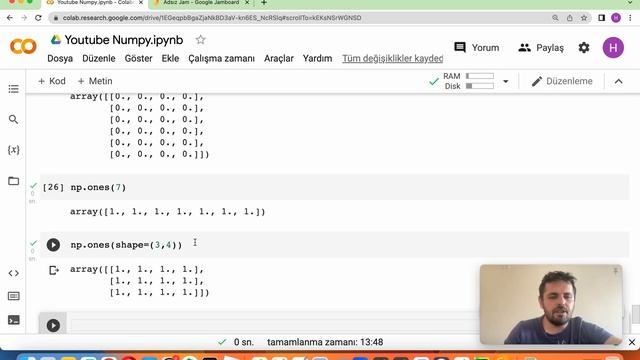Click the page vertical scrollbar
Viewport: 640px width, 360px height.
click(x=636, y=314)
